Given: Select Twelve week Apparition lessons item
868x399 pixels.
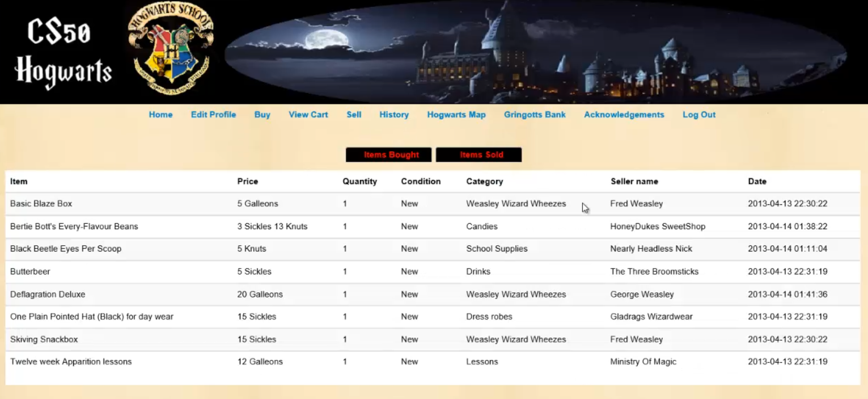Looking at the screenshot, I should (x=71, y=362).
